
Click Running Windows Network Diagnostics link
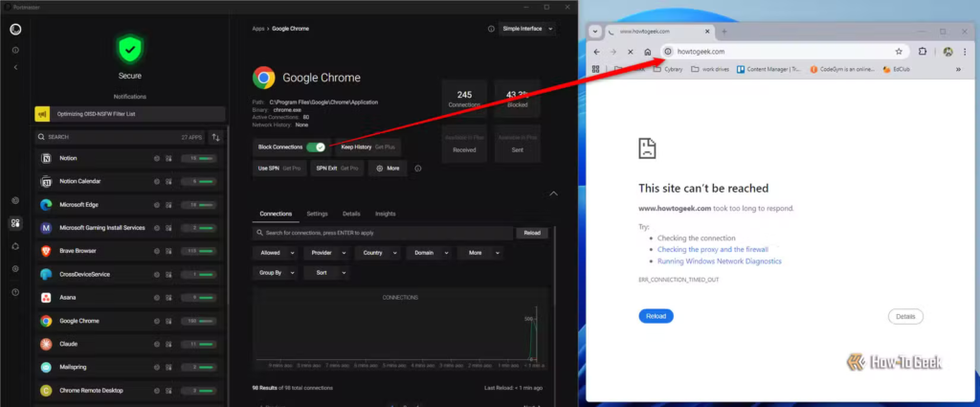click(719, 260)
